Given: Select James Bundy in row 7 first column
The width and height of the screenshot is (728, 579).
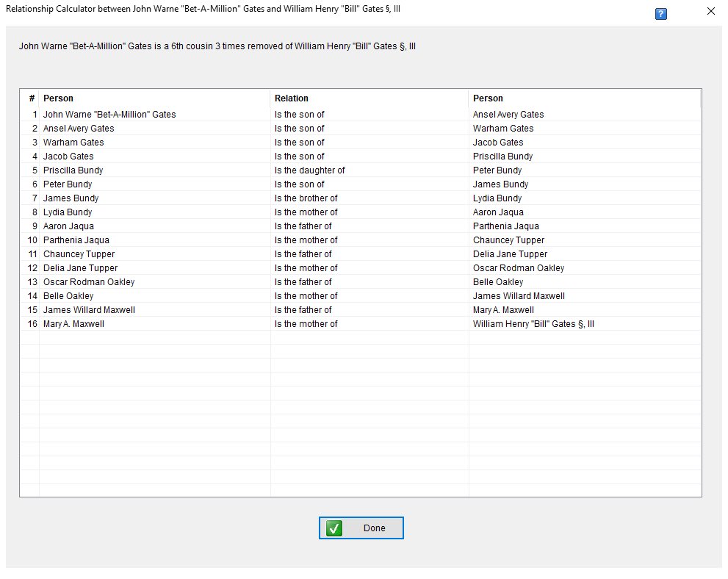Looking at the screenshot, I should click(71, 198).
